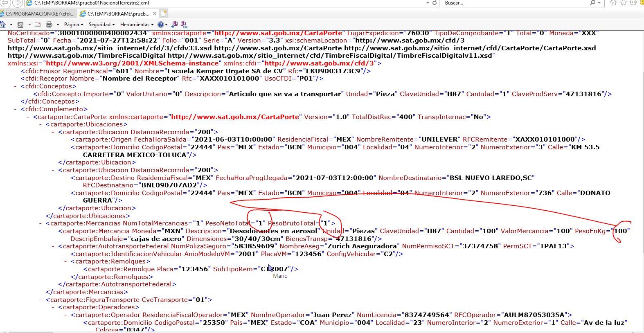644x333 pixels.
Task: Click the ConfigVehicular value "C2"
Action: [x=387, y=254]
